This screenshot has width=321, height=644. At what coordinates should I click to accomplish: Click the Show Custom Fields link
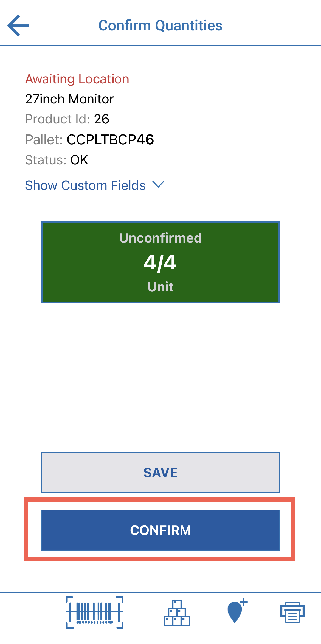tap(85, 185)
